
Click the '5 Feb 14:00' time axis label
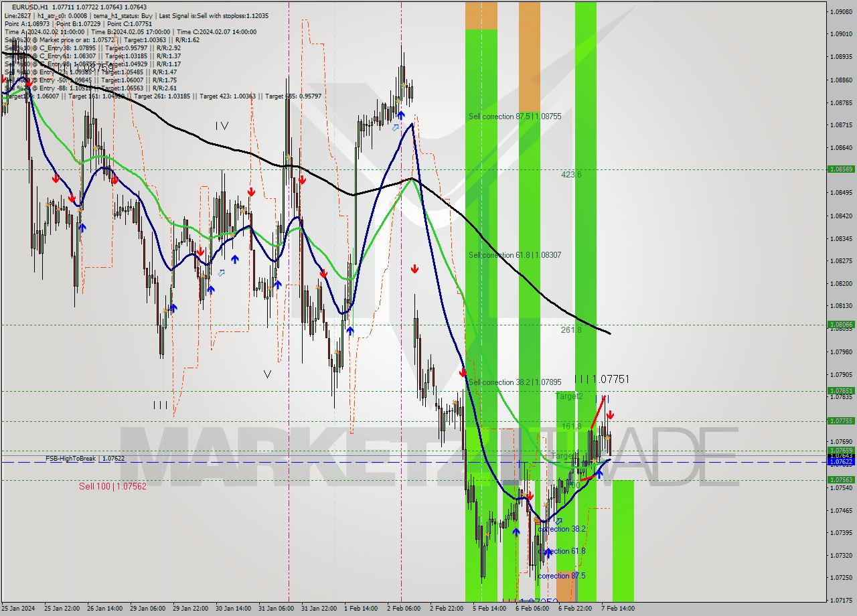(x=489, y=609)
